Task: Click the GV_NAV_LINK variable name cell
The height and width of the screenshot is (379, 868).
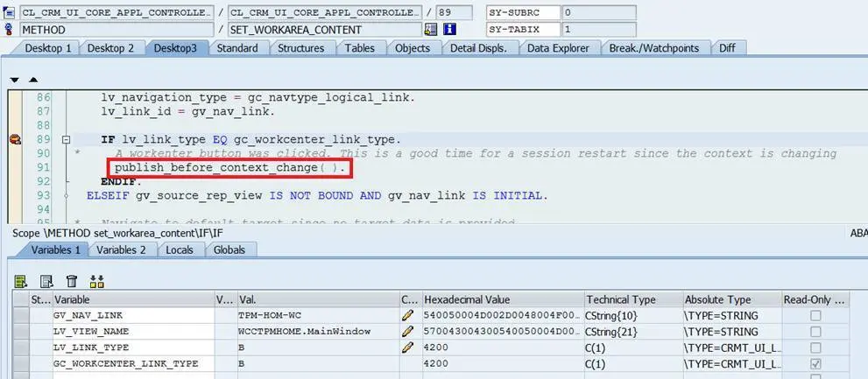Action: (133, 315)
